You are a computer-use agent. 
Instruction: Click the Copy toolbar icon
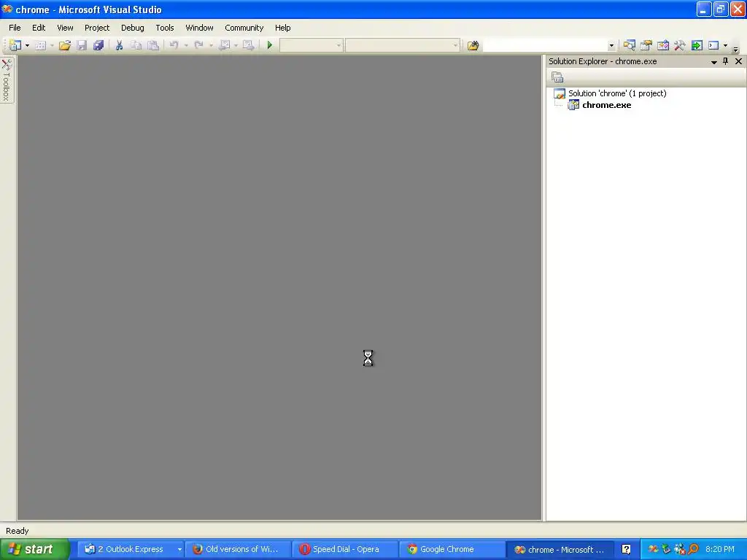pyautogui.click(x=136, y=45)
